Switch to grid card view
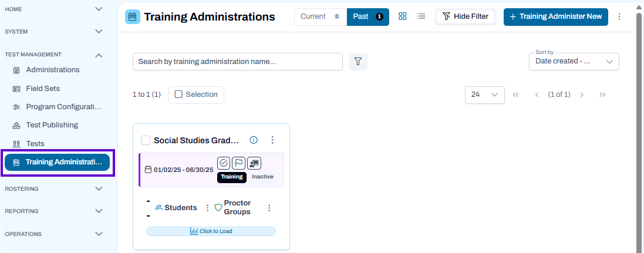 403,16
